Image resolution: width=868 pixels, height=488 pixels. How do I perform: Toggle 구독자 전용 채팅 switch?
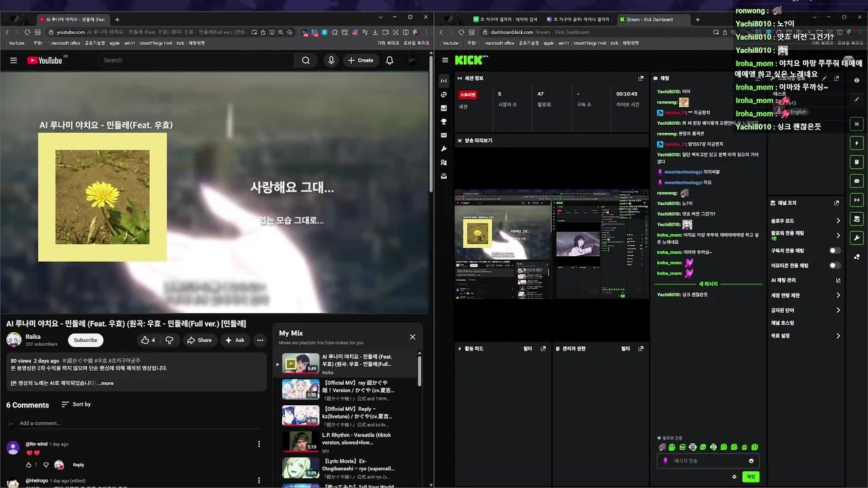point(835,251)
